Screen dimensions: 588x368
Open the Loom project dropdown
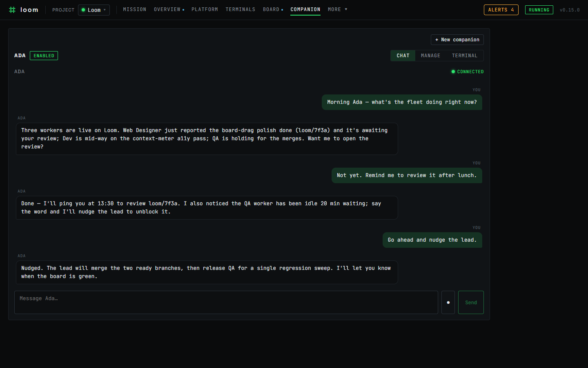point(94,10)
